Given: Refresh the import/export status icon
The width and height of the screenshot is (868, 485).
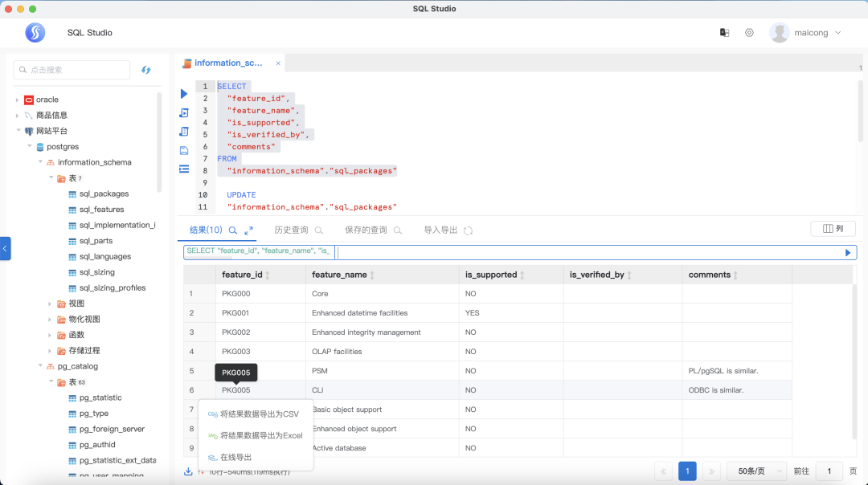Looking at the screenshot, I should pos(469,230).
